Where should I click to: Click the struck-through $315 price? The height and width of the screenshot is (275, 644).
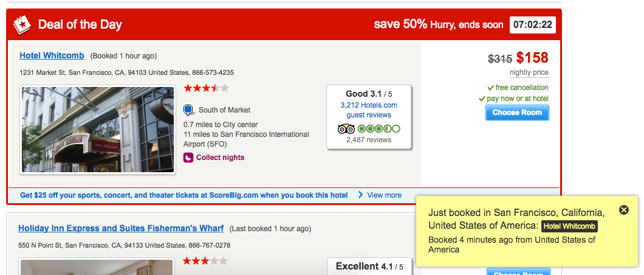coord(500,59)
